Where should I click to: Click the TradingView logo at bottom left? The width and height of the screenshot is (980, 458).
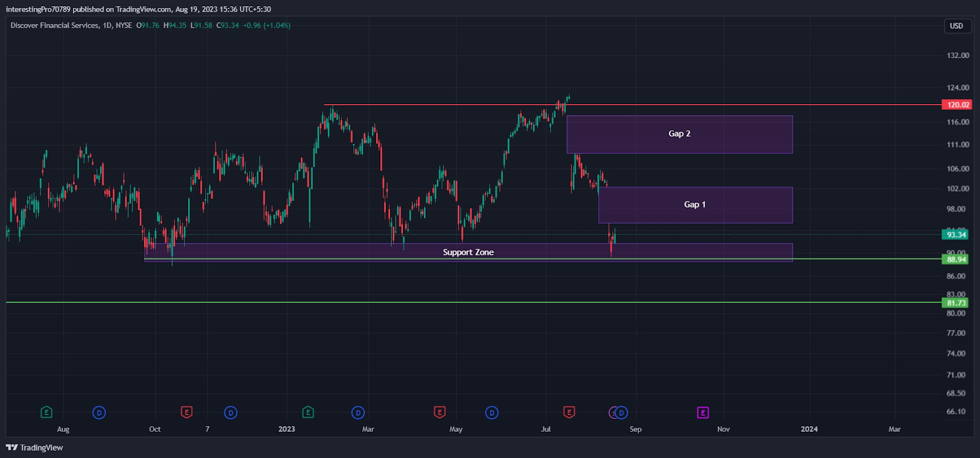(34, 448)
